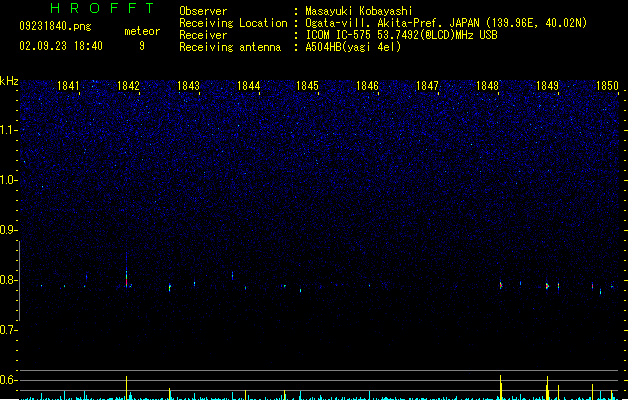The height and width of the screenshot is (400, 629).
Task: Click the meteor count value 9
Action: [142, 46]
